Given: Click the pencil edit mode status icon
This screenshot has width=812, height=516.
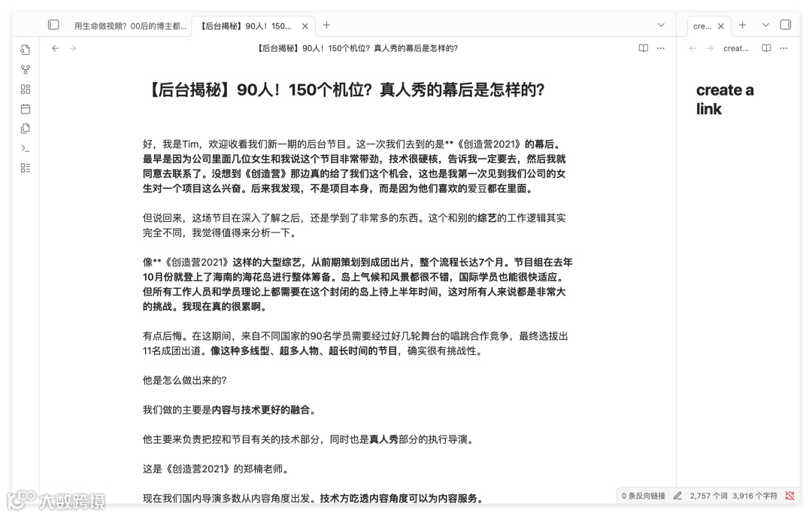Looking at the screenshot, I should point(677,496).
